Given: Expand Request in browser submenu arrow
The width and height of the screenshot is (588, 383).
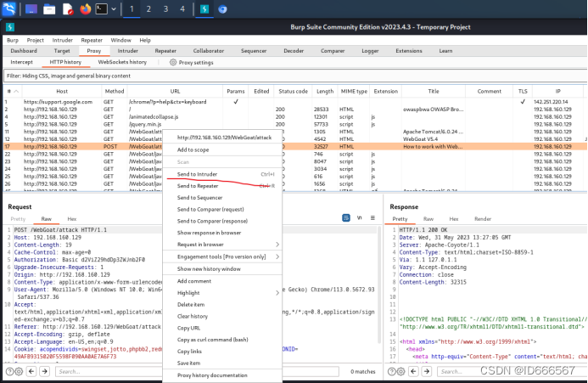Looking at the screenshot, I should pyautogui.click(x=277, y=245).
